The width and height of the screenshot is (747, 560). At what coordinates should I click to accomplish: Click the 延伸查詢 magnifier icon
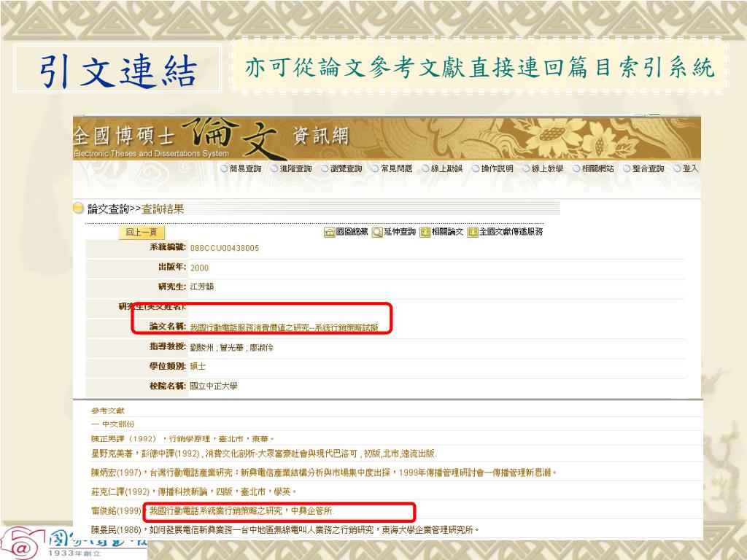(377, 232)
